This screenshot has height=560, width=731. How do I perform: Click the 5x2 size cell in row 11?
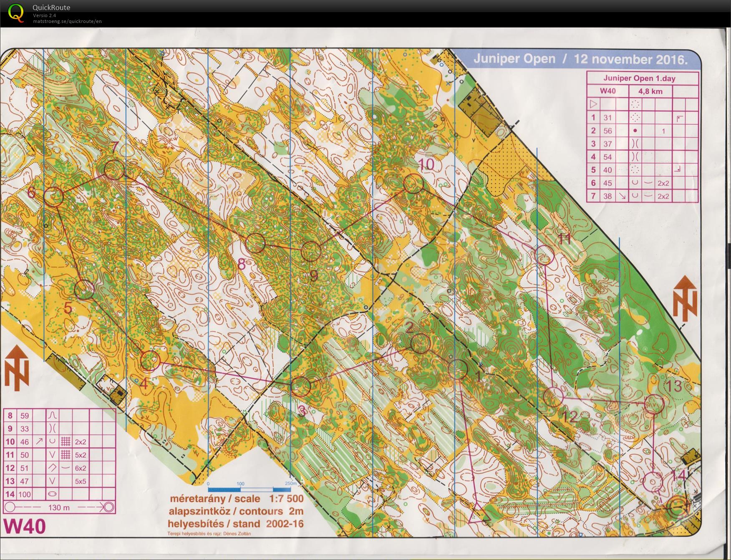(x=81, y=455)
